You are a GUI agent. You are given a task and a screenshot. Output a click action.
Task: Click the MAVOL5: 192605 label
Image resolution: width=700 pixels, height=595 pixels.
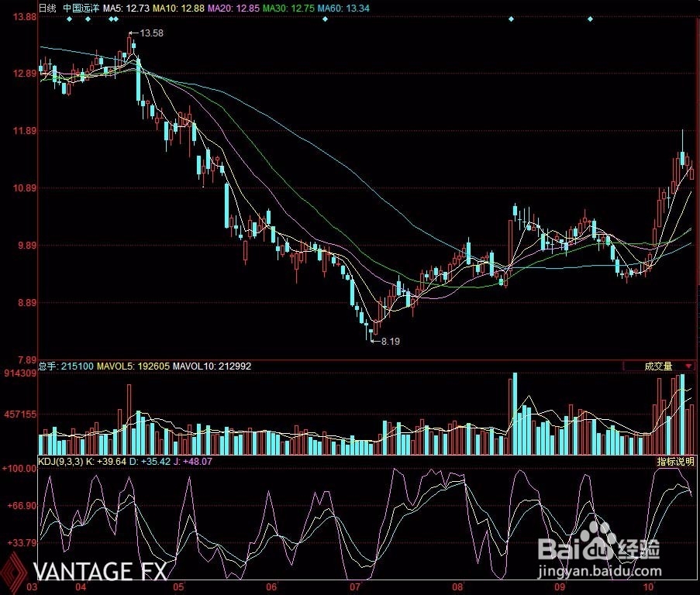[x=133, y=366]
